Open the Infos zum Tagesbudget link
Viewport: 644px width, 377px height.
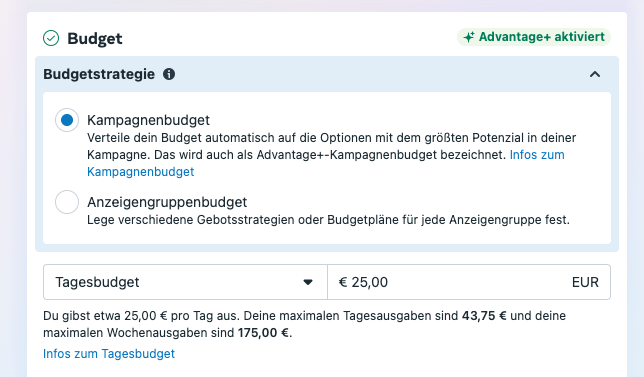click(109, 354)
